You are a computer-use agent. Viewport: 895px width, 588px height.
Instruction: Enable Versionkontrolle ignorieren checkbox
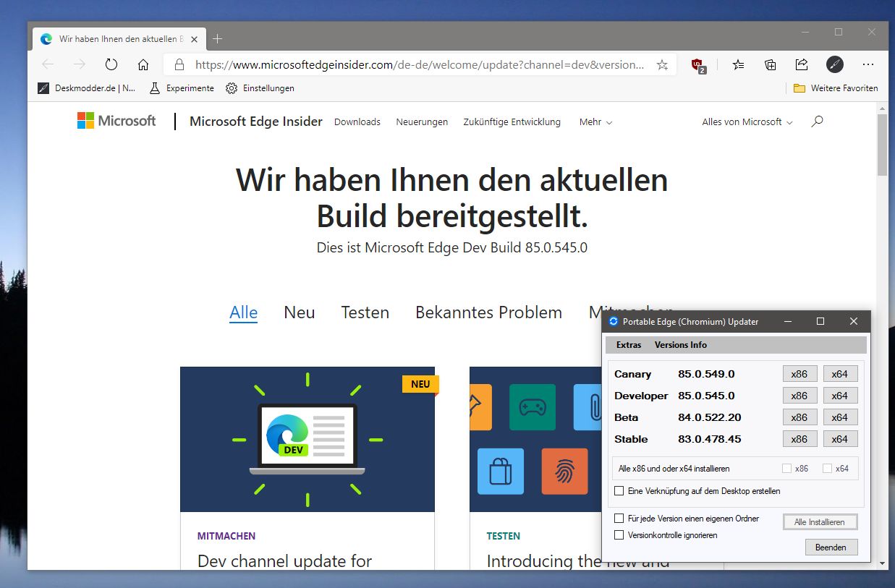[619, 535]
